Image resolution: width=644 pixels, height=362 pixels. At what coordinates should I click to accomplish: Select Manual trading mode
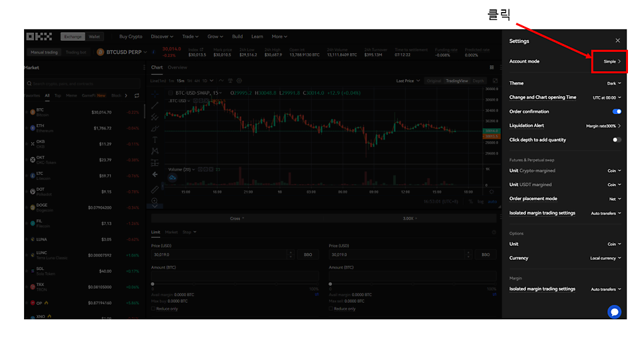[45, 52]
